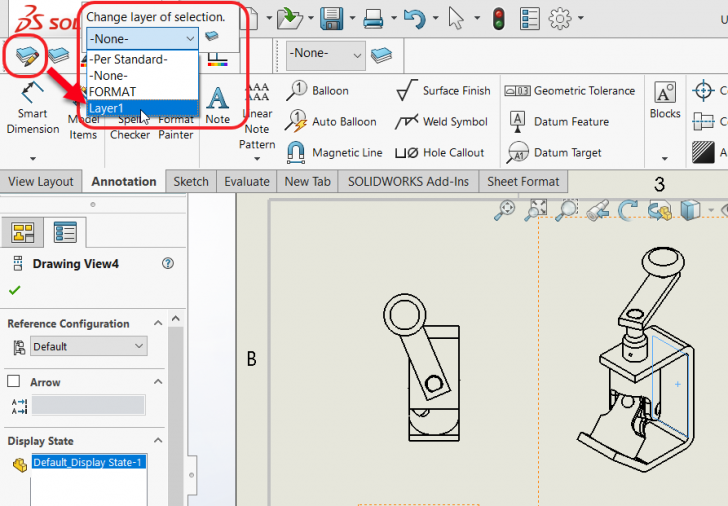Enable the Arrow checkbox

(14, 382)
